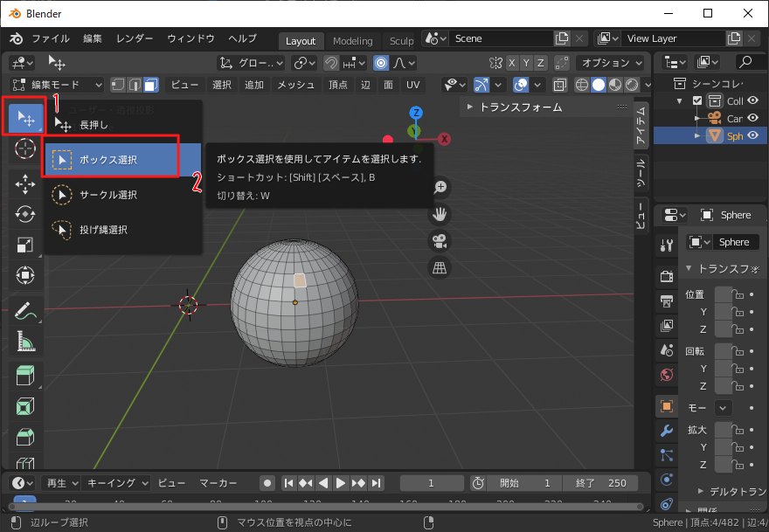Open the メッシュ menu in viewport header
The width and height of the screenshot is (769, 532).
pos(295,85)
